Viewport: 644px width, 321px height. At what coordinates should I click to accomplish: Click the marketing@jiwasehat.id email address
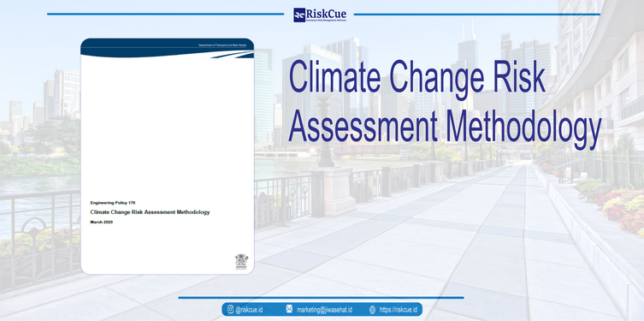click(324, 310)
